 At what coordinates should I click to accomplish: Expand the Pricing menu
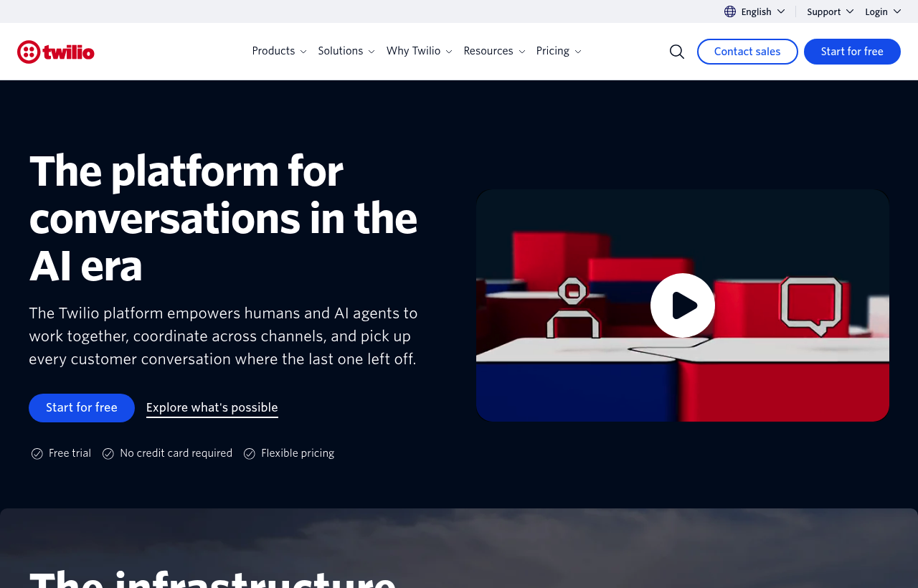pyautogui.click(x=559, y=51)
